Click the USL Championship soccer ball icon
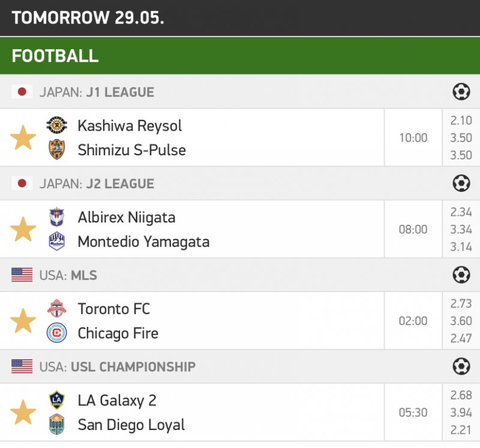This screenshot has height=448, width=480. (x=461, y=366)
